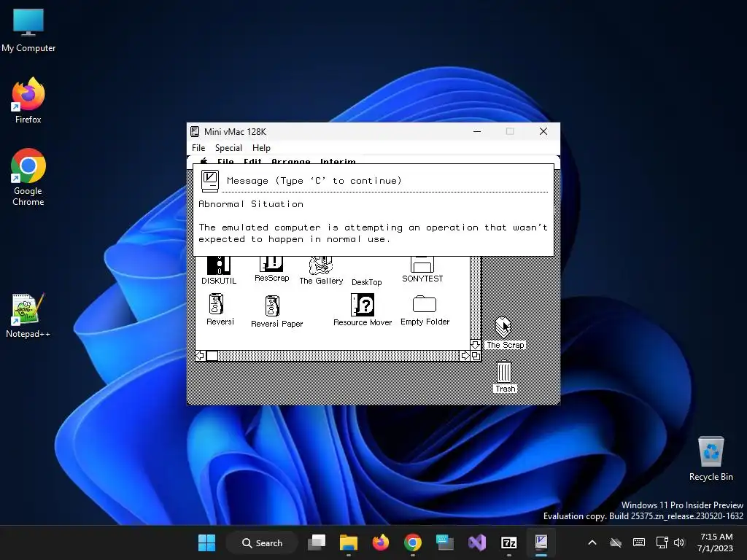Open the Windows Start button
The image size is (747, 560).
click(x=206, y=542)
